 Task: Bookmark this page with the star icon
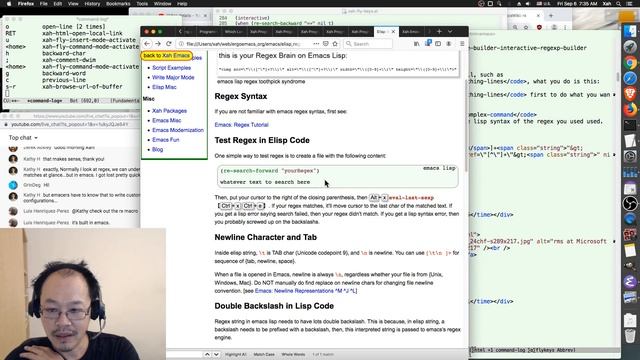coord(335,44)
